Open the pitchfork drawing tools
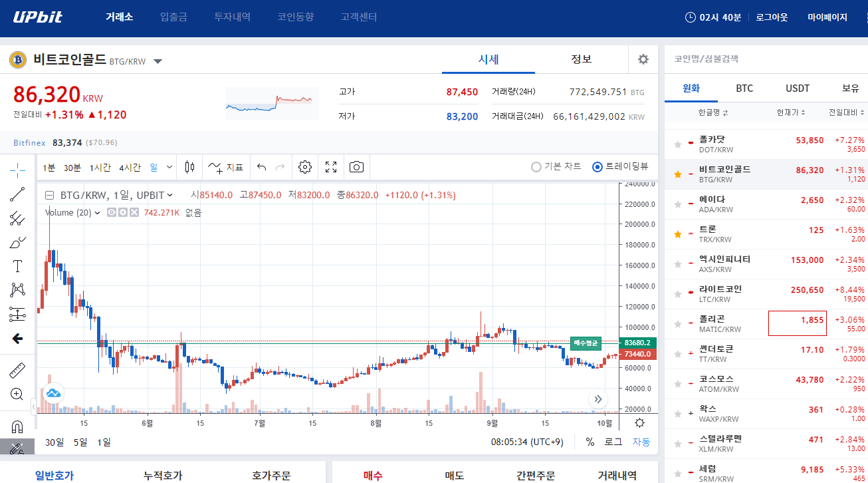 (x=17, y=218)
